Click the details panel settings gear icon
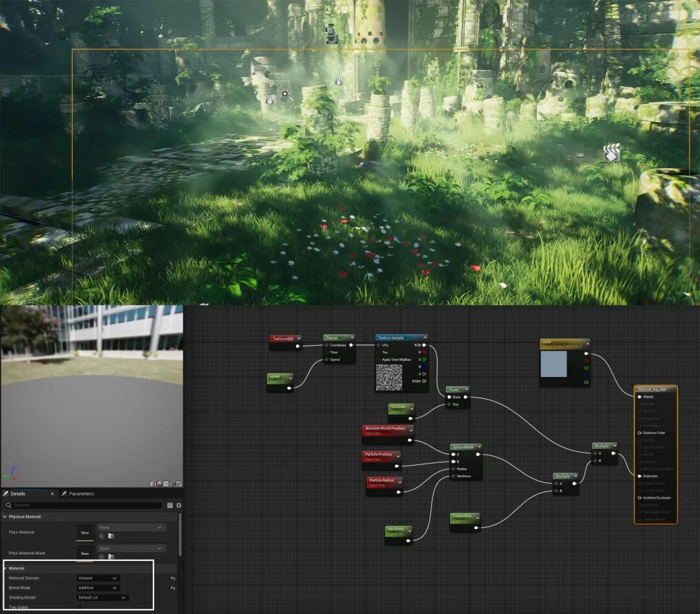Viewport: 700px width, 614px height. (x=179, y=505)
